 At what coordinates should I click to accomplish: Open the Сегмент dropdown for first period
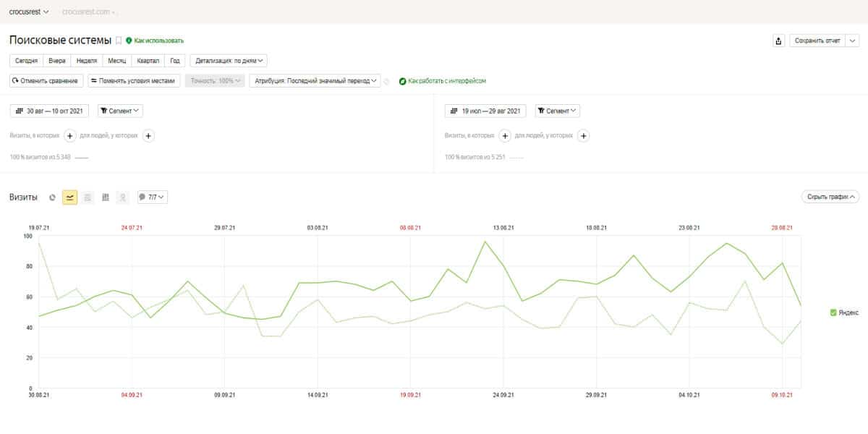click(120, 111)
